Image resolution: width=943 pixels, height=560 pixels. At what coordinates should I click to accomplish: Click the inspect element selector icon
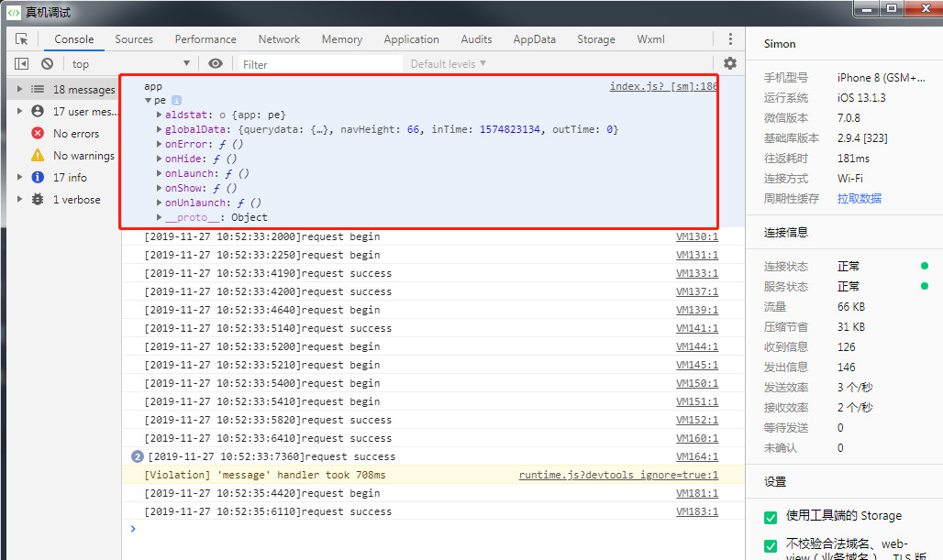coord(22,39)
